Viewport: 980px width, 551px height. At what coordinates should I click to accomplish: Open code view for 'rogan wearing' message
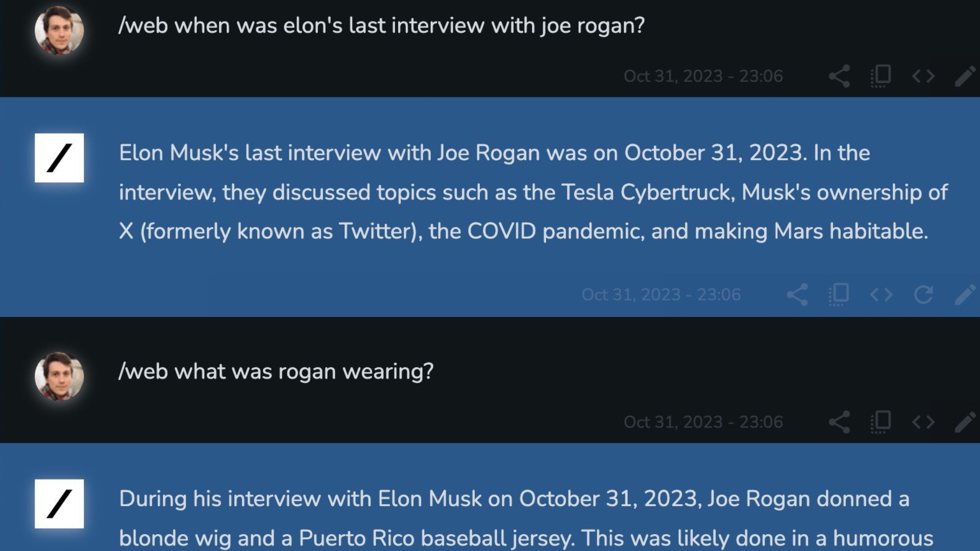pyautogui.click(x=923, y=422)
